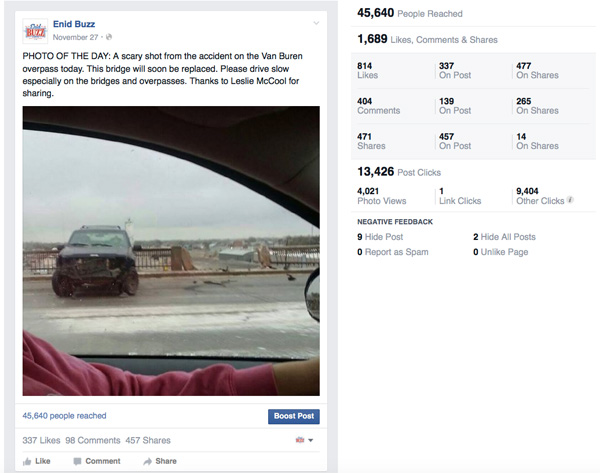
Task: Click the 4,021 Photo Views stat
Action: (x=380, y=195)
